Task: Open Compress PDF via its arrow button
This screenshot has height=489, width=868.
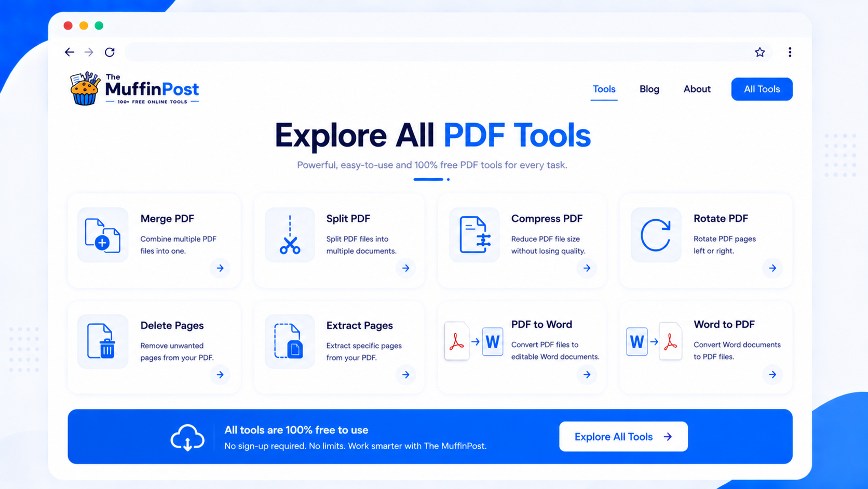Action: coord(587,268)
